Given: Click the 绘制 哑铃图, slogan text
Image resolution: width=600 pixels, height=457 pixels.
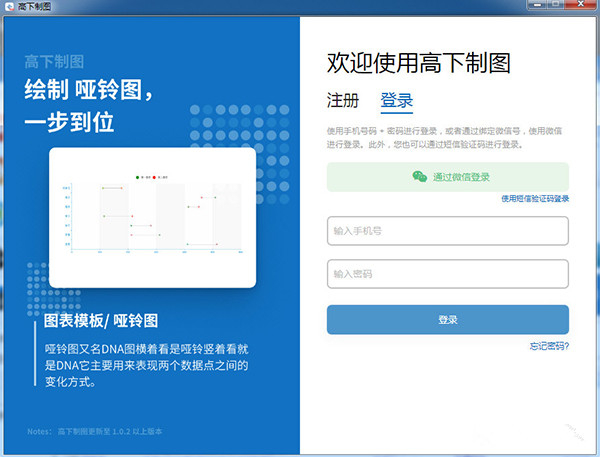Looking at the screenshot, I should click(89, 90).
